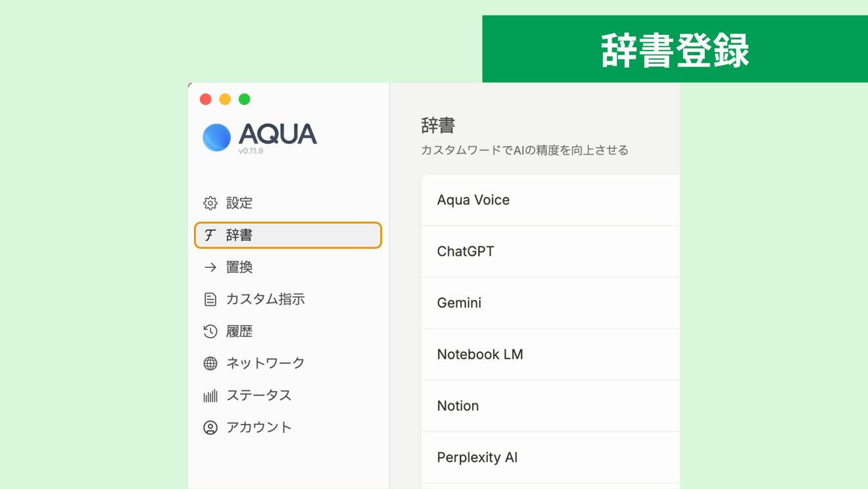Go to the ネットワーク section

(265, 363)
